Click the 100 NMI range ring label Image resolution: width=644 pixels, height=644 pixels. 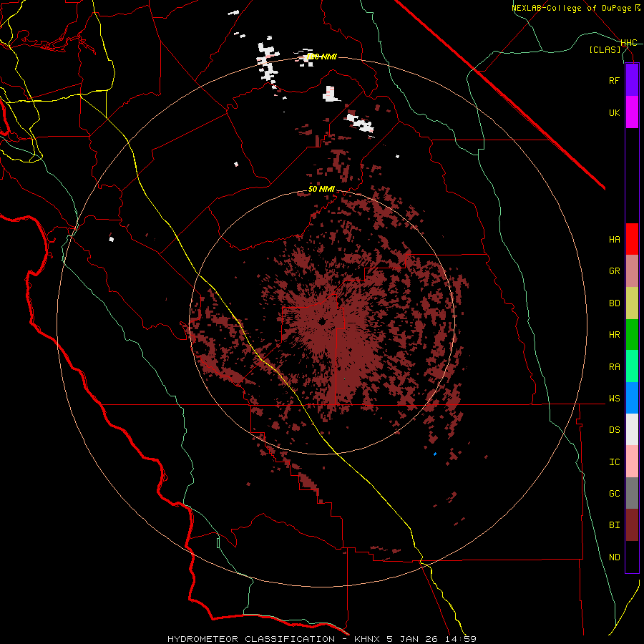[321, 57]
